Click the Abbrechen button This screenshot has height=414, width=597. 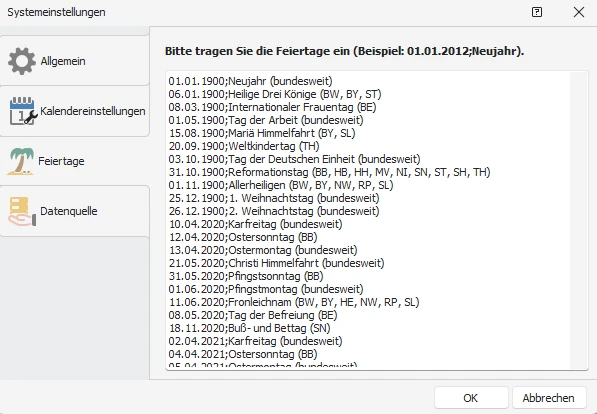[x=549, y=398]
